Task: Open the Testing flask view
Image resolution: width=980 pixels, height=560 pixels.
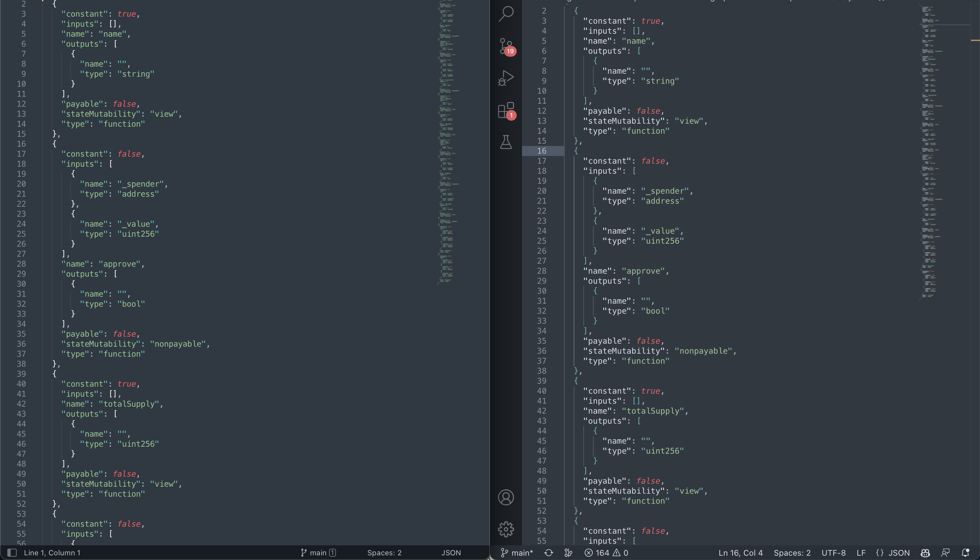Action: tap(506, 142)
